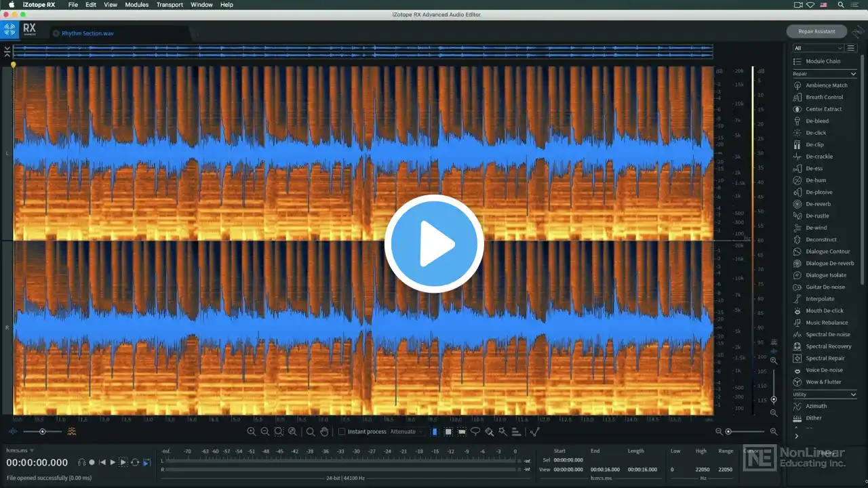The width and height of the screenshot is (868, 488).
Task: Click the zoom in magnifier icon
Action: point(252,432)
